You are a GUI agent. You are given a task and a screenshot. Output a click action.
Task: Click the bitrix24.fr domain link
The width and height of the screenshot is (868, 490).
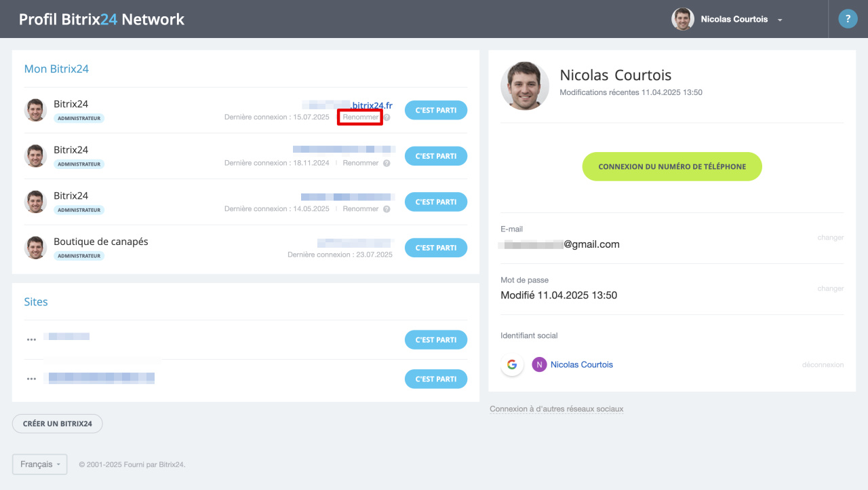pos(348,105)
